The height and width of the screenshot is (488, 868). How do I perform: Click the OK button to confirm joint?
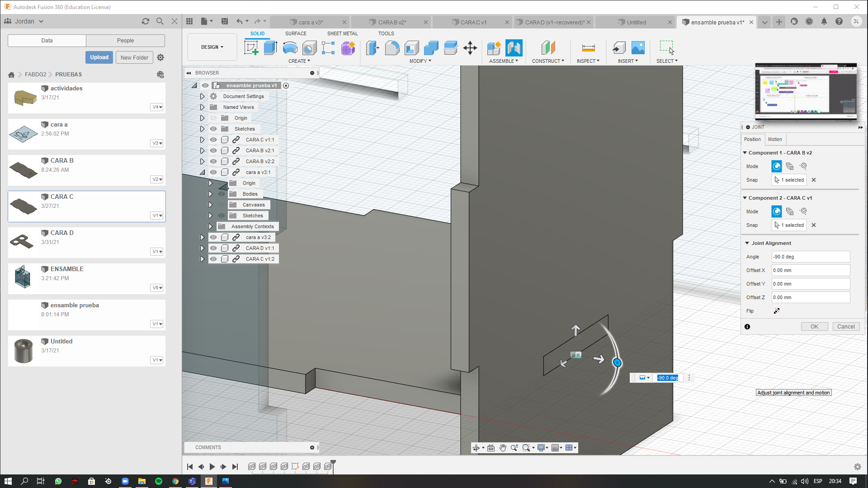pyautogui.click(x=814, y=327)
